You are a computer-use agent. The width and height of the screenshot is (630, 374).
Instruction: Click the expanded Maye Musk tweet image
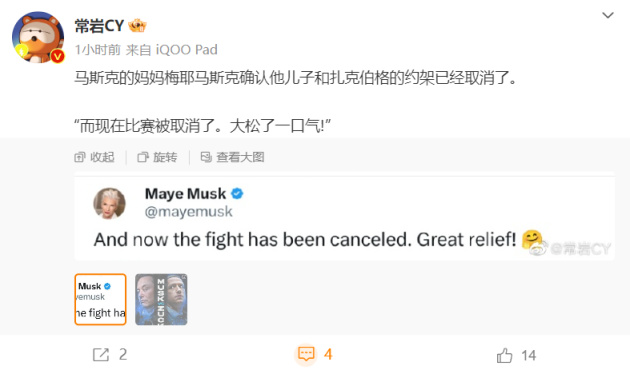(344, 219)
